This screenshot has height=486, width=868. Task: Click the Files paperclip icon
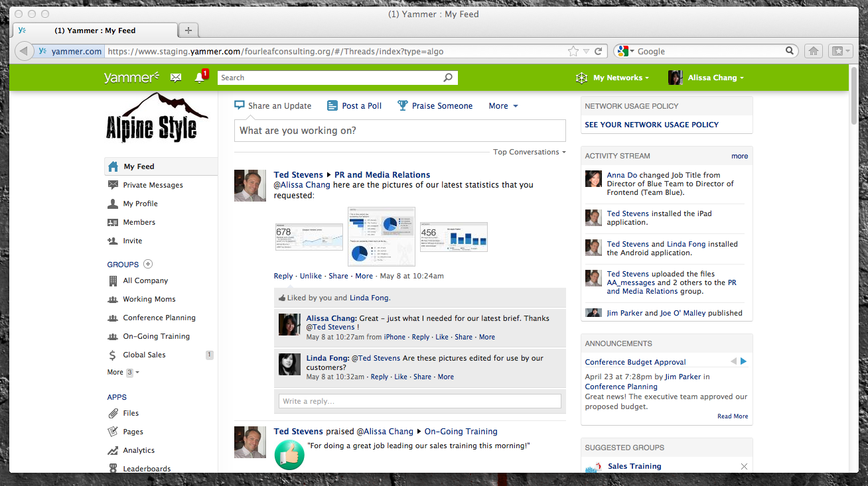(x=113, y=413)
